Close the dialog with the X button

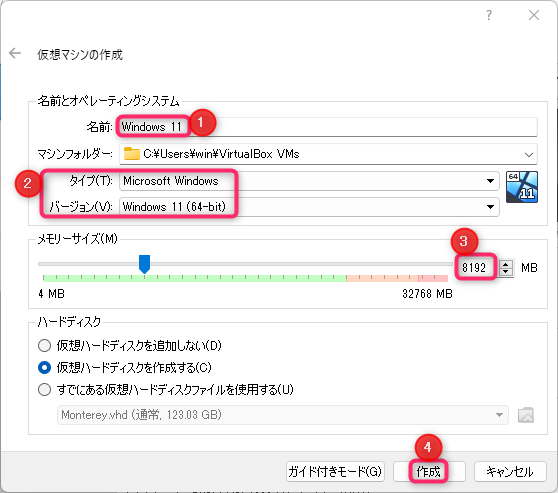coord(534,15)
